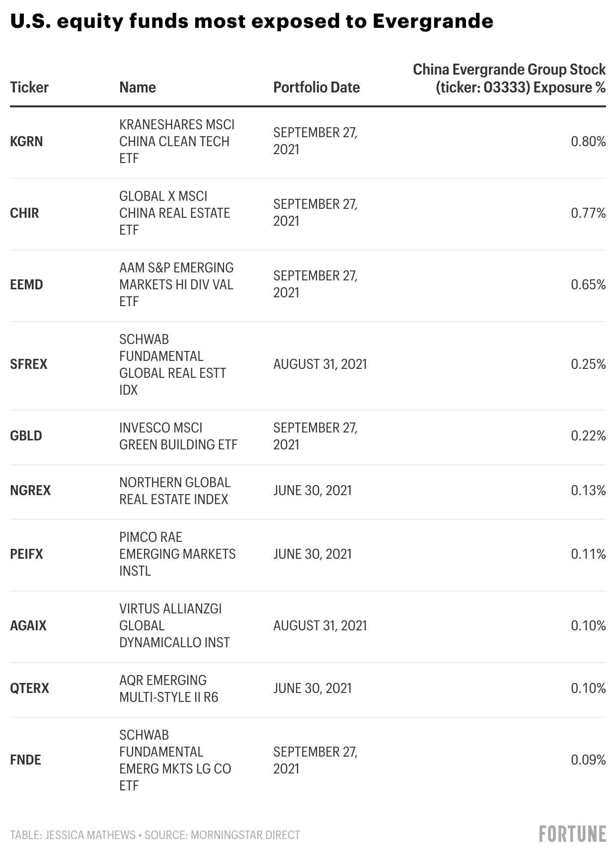This screenshot has height=855, width=616.
Task: Click the table title about Evergrande exposure
Action: tap(251, 21)
